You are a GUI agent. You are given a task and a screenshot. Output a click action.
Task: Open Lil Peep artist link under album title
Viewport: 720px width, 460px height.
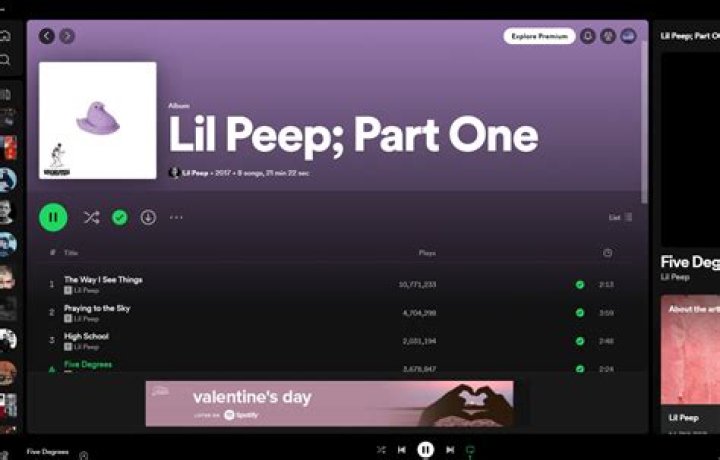[x=195, y=173]
